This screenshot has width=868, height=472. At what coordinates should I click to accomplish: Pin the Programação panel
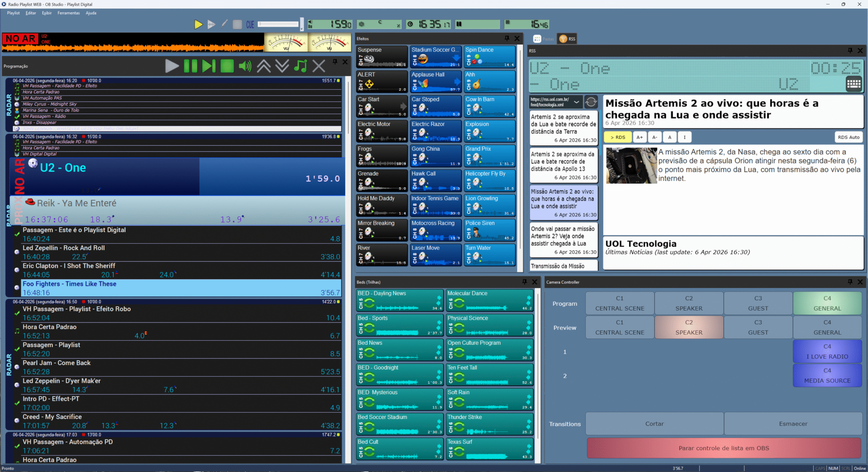(x=335, y=62)
